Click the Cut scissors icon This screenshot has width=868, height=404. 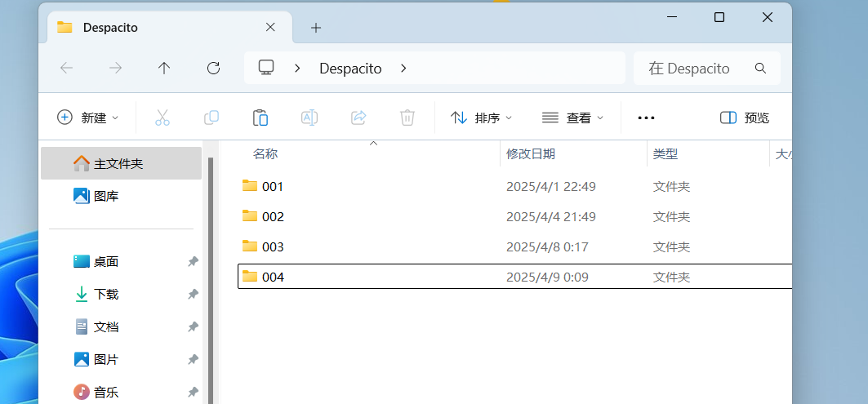click(162, 118)
